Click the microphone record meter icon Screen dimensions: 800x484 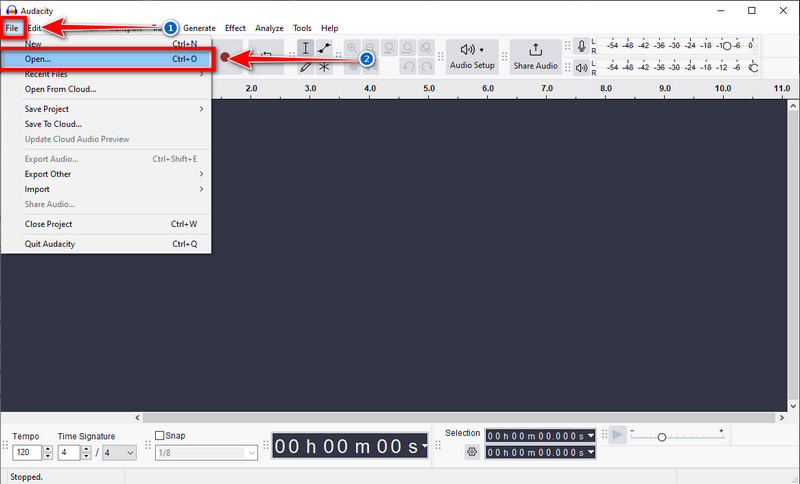coord(581,46)
